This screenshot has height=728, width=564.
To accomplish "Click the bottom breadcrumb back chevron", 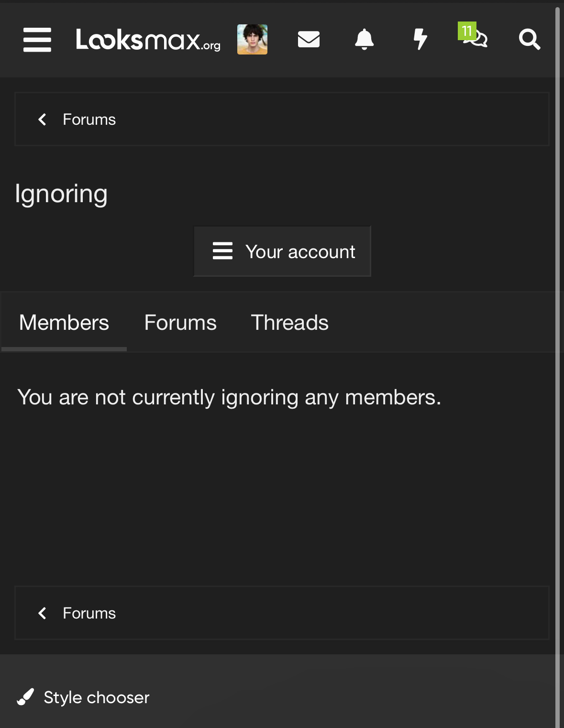I will [42, 613].
